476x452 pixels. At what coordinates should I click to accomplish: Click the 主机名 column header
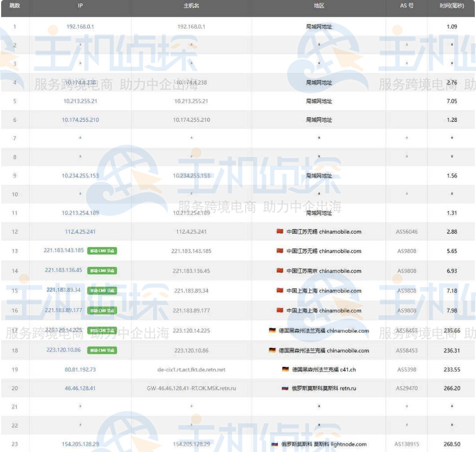(191, 6)
